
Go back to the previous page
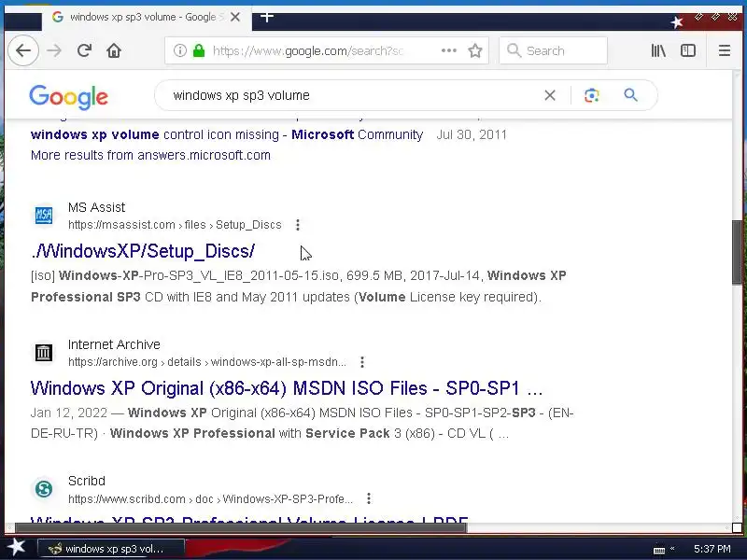pos(22,50)
